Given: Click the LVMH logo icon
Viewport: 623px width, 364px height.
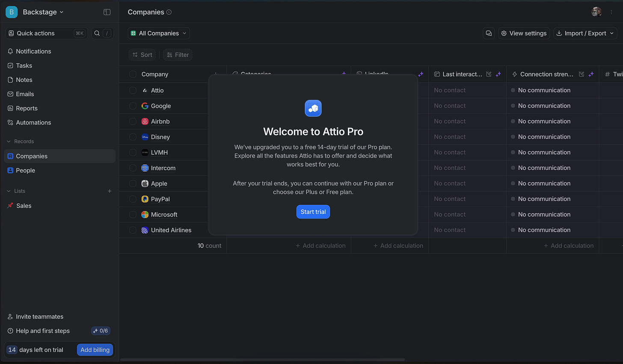Looking at the screenshot, I should point(145,152).
